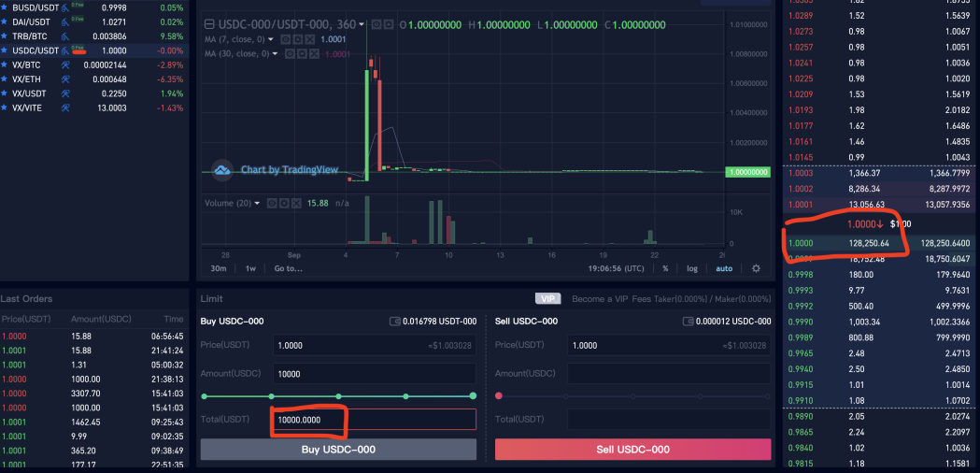Toggle log scale mode
The image size is (980, 473).
point(692,268)
